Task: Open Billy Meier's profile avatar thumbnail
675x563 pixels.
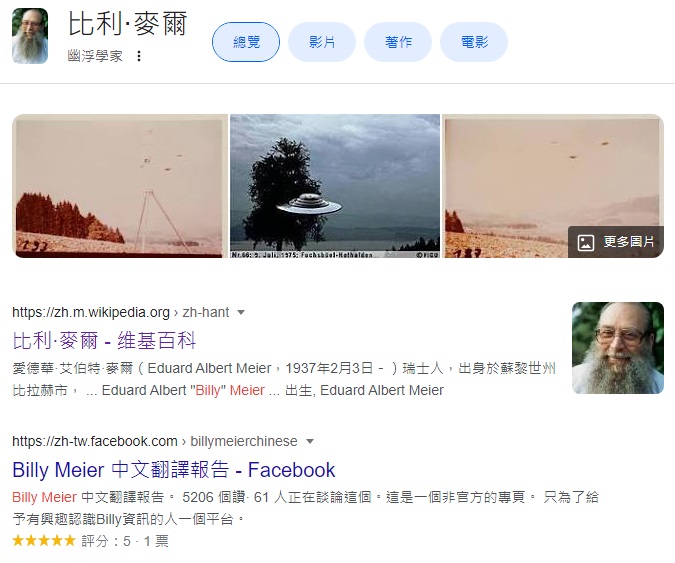Action: coord(30,36)
